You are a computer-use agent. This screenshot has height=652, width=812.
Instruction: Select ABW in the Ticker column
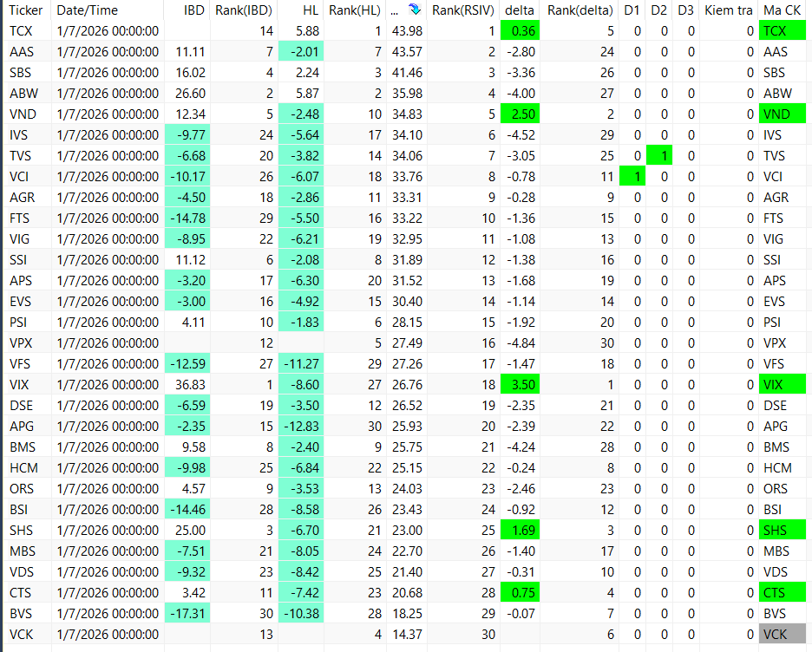pyautogui.click(x=23, y=93)
